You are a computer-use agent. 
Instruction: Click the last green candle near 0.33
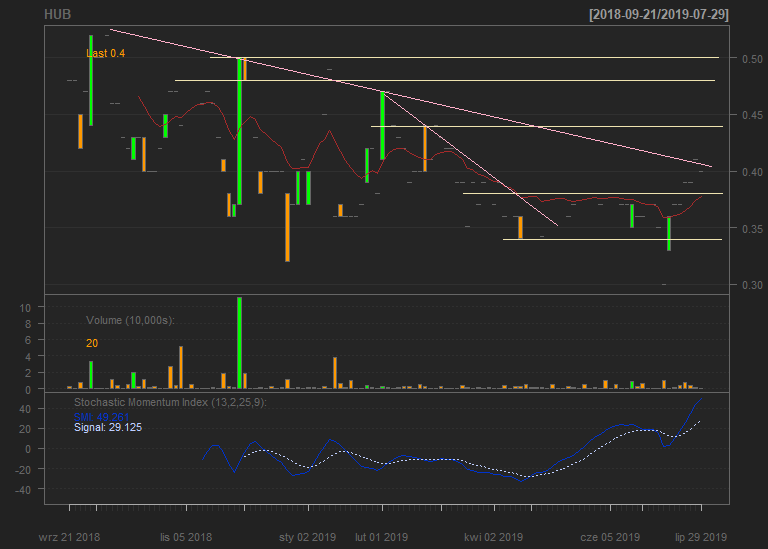pyautogui.click(x=669, y=234)
